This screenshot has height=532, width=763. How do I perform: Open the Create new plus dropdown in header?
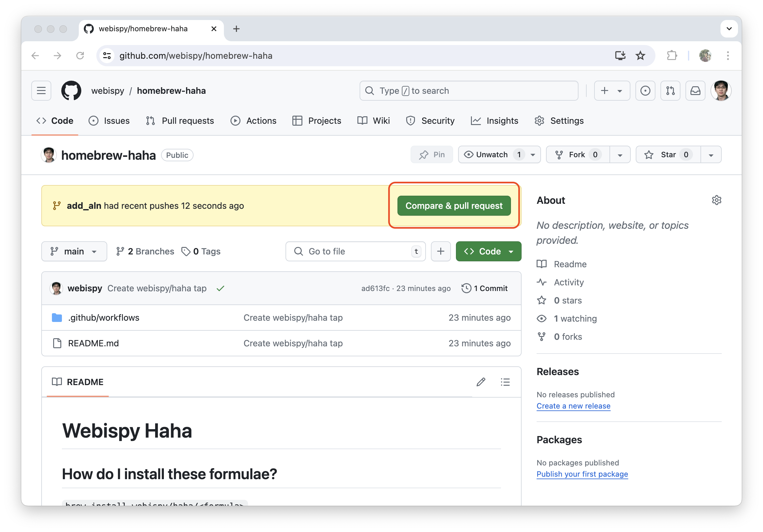click(x=612, y=91)
